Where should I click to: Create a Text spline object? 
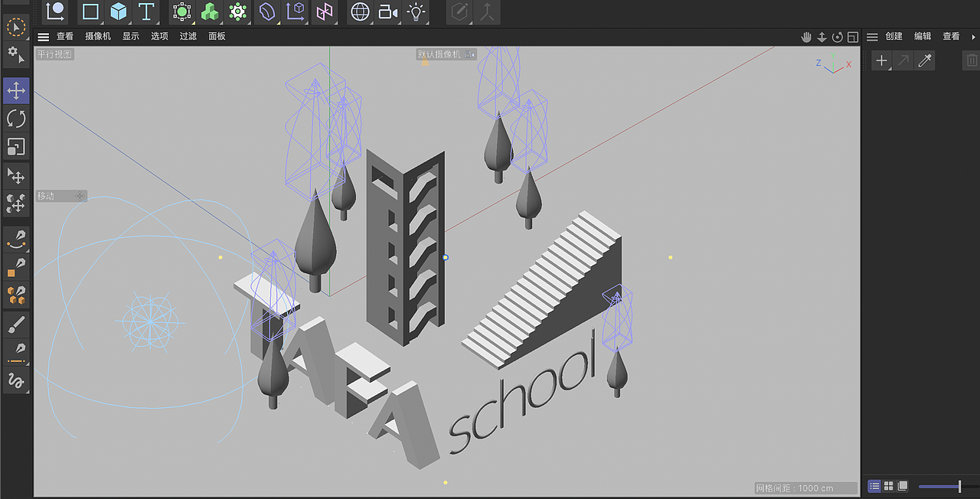(x=146, y=11)
